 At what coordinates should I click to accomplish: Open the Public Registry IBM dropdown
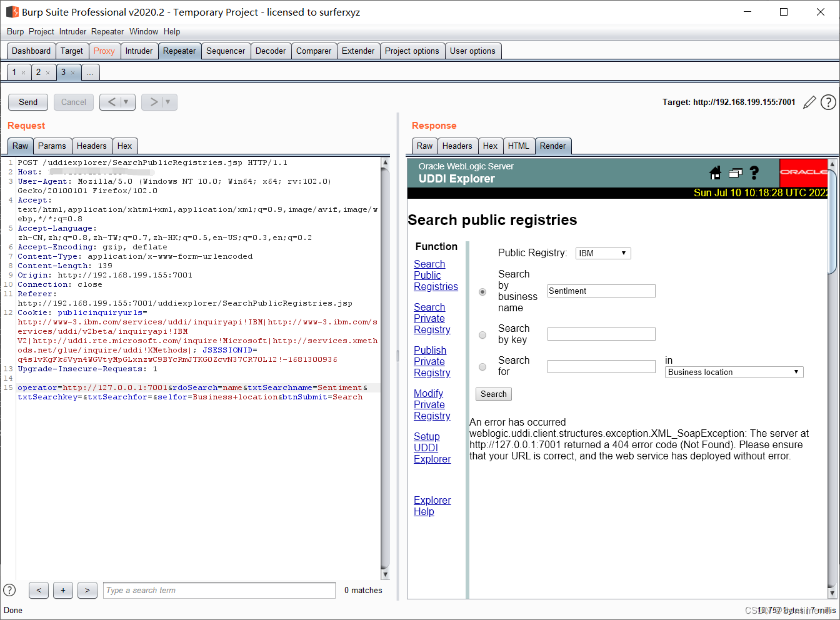click(x=603, y=253)
